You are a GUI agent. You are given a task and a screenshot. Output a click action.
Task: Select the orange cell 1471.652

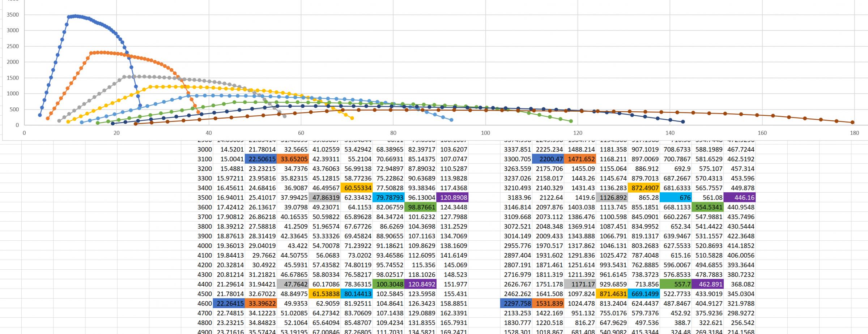(x=579, y=159)
